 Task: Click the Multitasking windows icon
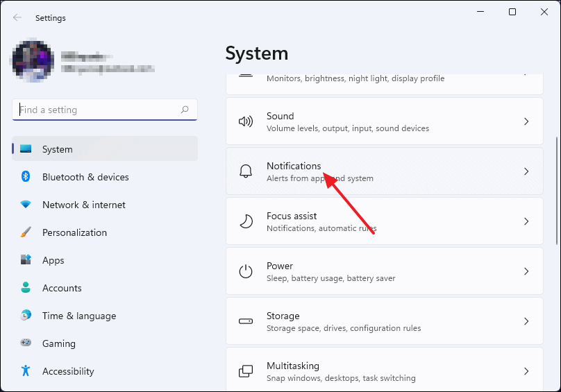246,371
